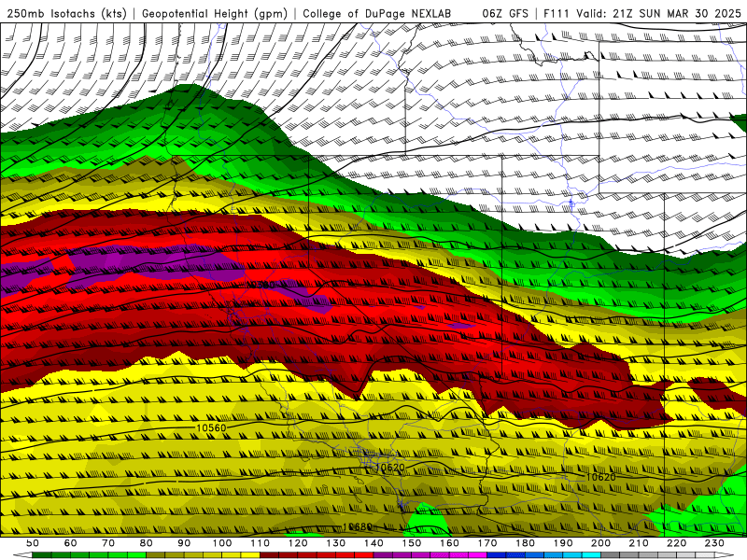Click the color scale value 140
This screenshot has height=560, width=747.
[x=373, y=543]
